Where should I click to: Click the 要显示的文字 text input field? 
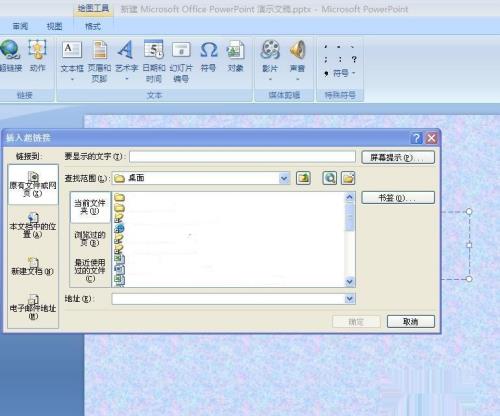pos(242,156)
